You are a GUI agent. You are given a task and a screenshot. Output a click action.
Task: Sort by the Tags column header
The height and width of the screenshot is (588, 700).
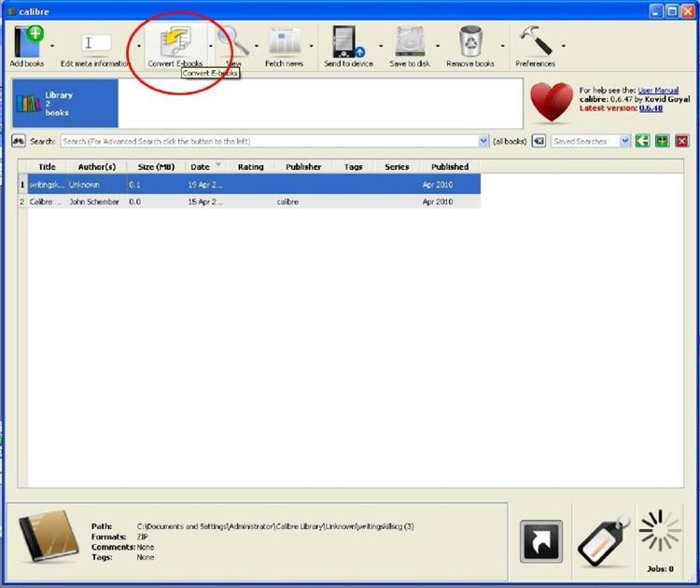tap(353, 166)
